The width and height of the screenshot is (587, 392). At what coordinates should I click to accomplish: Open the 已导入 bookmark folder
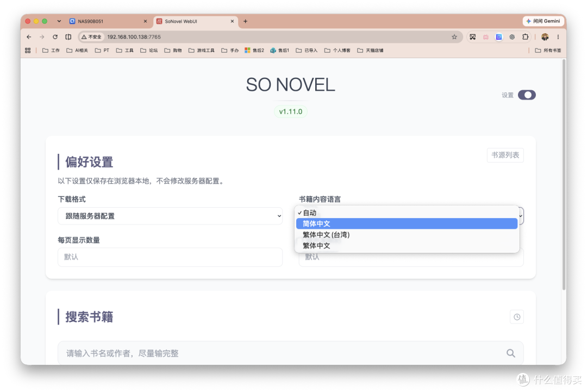[307, 50]
